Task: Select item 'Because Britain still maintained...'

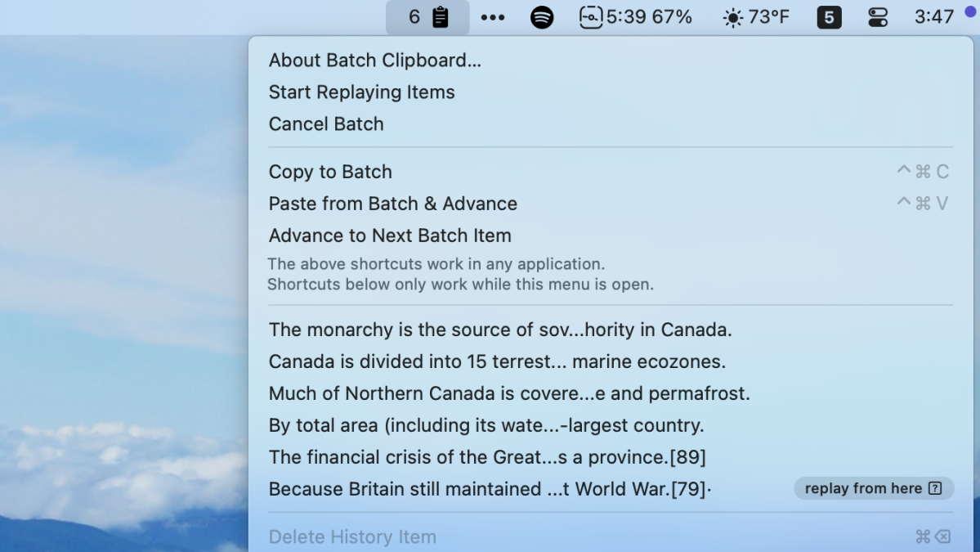Action: tap(611, 489)
